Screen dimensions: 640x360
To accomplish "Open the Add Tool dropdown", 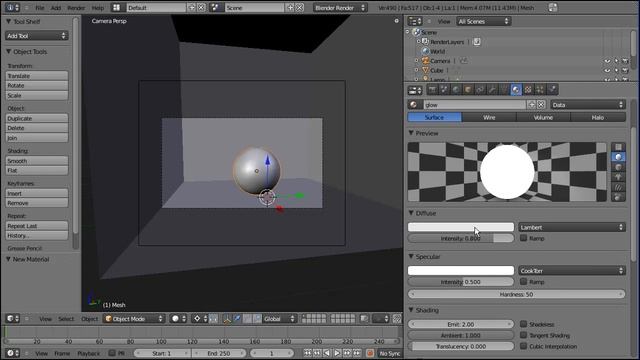I will (x=37, y=36).
